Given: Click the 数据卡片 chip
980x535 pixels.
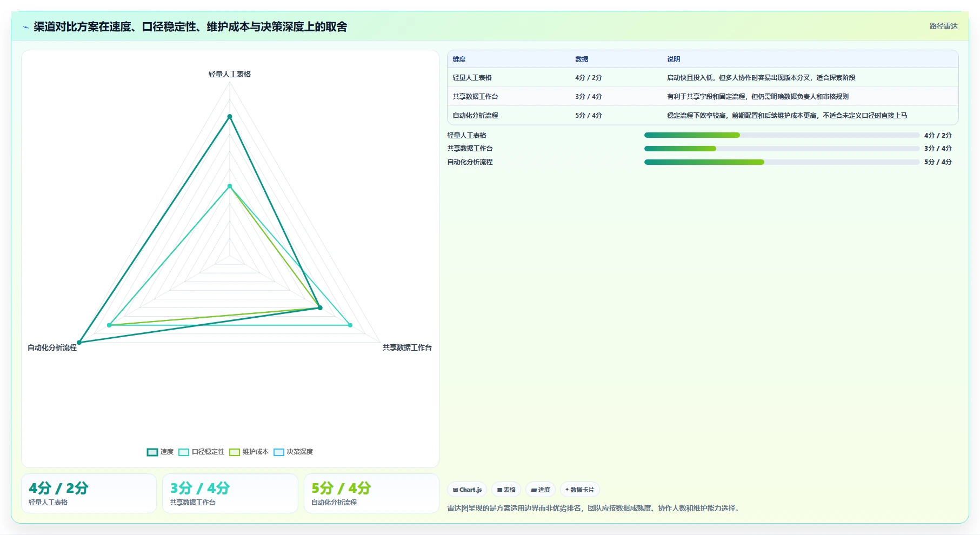Looking at the screenshot, I should (579, 490).
